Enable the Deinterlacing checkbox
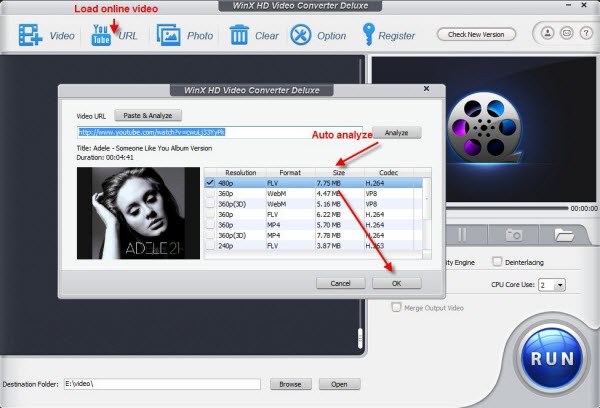600x408 pixels. click(x=497, y=262)
